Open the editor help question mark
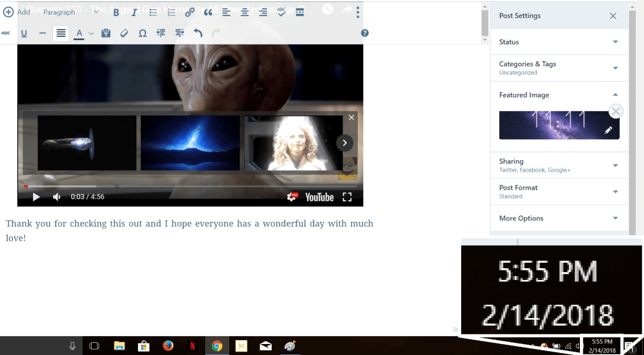 [365, 33]
